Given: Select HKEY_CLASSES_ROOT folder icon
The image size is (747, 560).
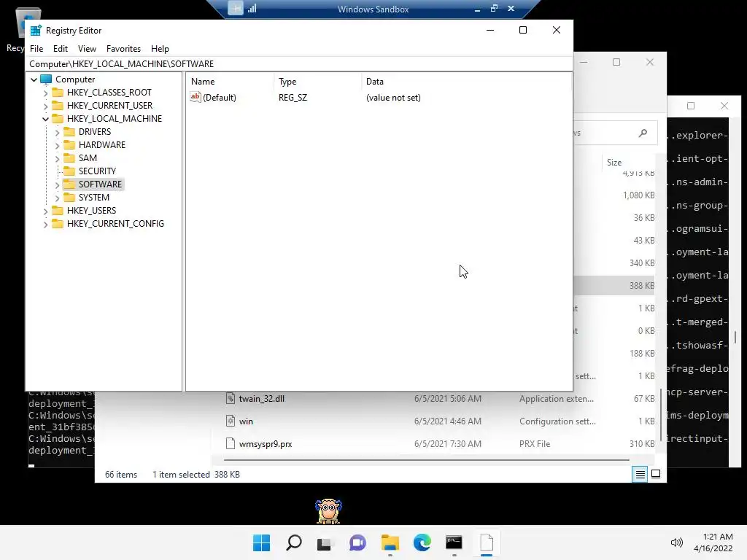Looking at the screenshot, I should coord(58,92).
